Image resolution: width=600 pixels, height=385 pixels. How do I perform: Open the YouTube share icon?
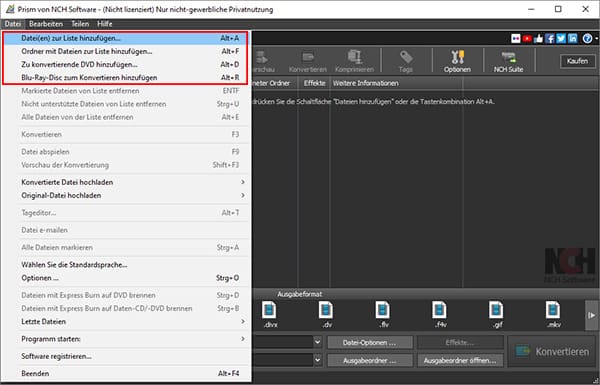(527, 38)
